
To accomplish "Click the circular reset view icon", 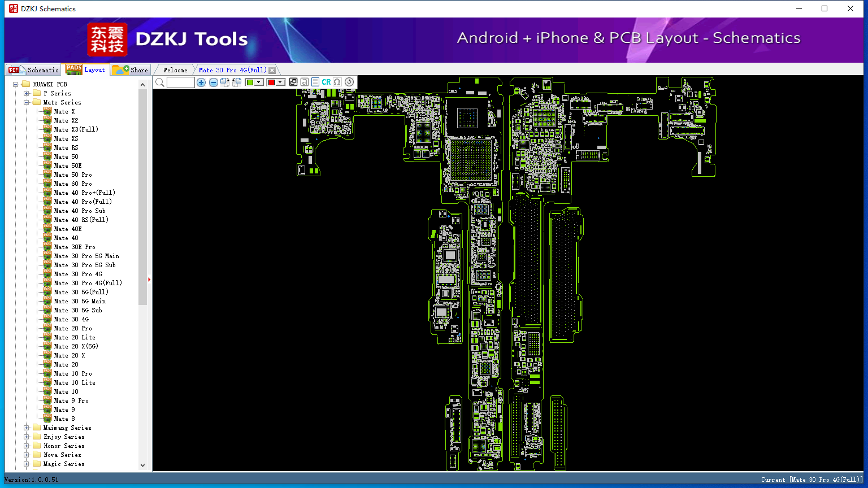I will [349, 82].
